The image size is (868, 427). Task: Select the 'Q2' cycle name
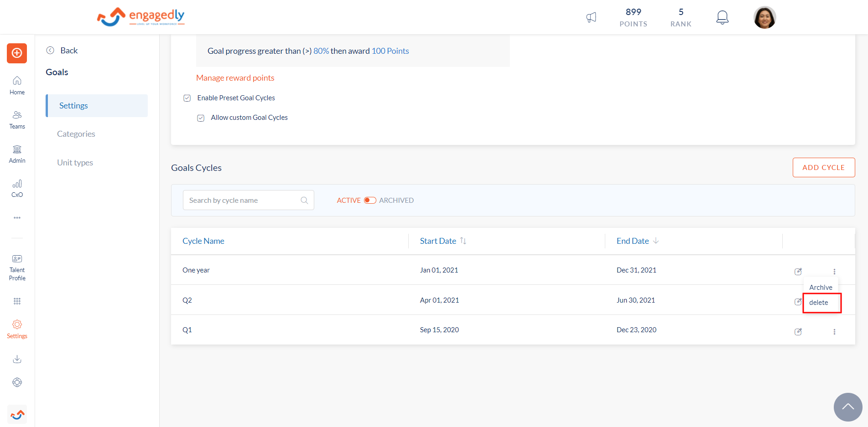point(187,300)
